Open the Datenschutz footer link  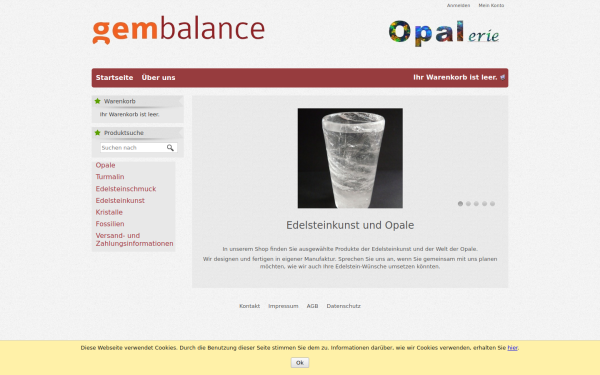(344, 306)
